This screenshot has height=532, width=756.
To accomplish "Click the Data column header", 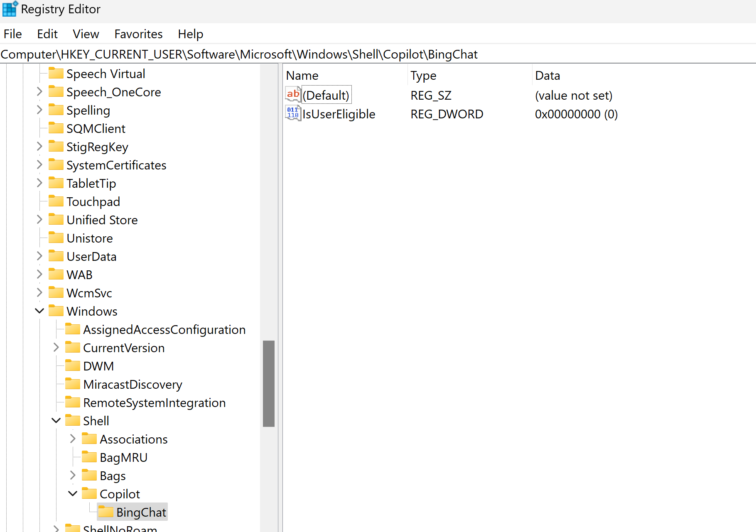I will [644, 76].
